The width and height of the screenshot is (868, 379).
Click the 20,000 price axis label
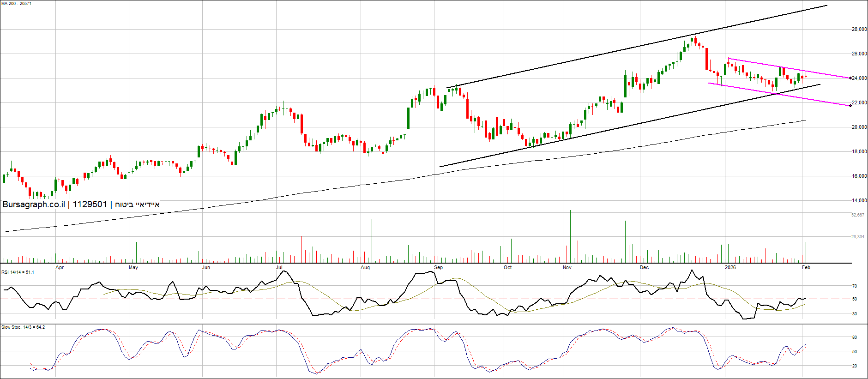click(x=859, y=127)
